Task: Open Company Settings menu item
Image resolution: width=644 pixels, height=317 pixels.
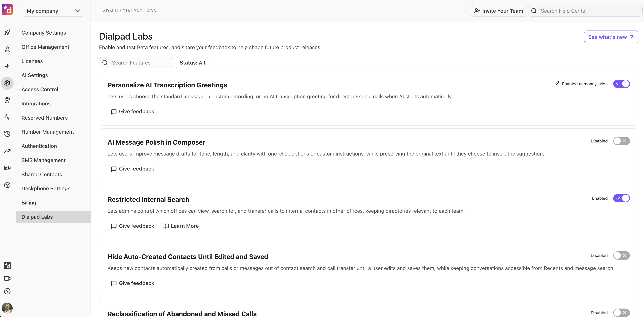Action: click(53, 33)
